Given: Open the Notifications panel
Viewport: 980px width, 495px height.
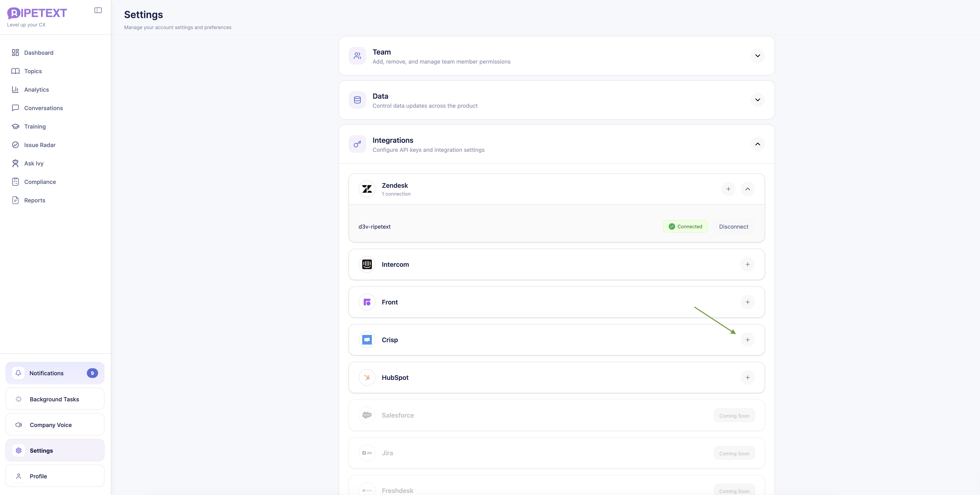Looking at the screenshot, I should pyautogui.click(x=55, y=373).
